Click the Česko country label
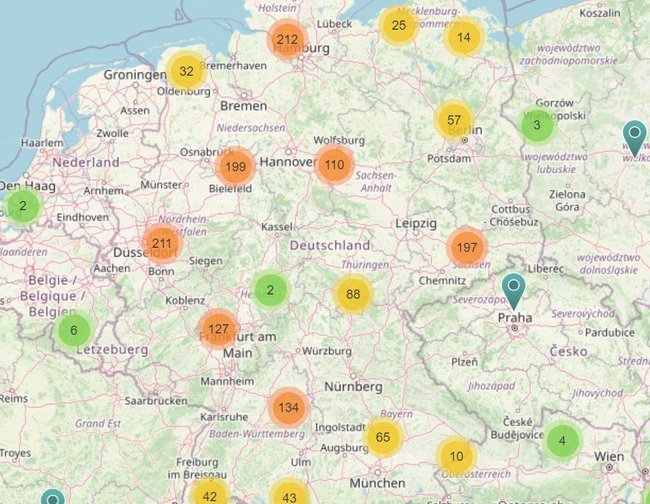The height and width of the screenshot is (504, 650). (x=569, y=351)
